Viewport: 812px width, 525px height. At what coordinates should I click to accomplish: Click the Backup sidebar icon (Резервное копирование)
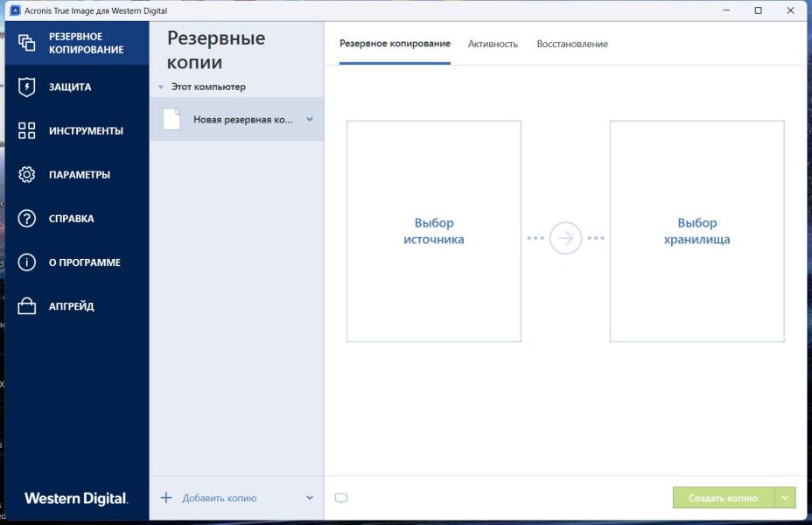click(27, 43)
